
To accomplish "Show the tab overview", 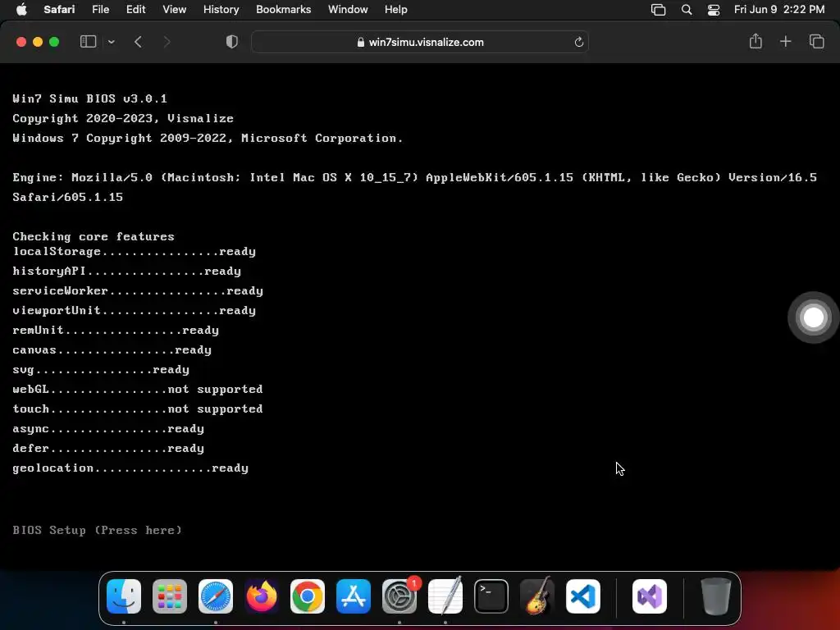I will (816, 41).
